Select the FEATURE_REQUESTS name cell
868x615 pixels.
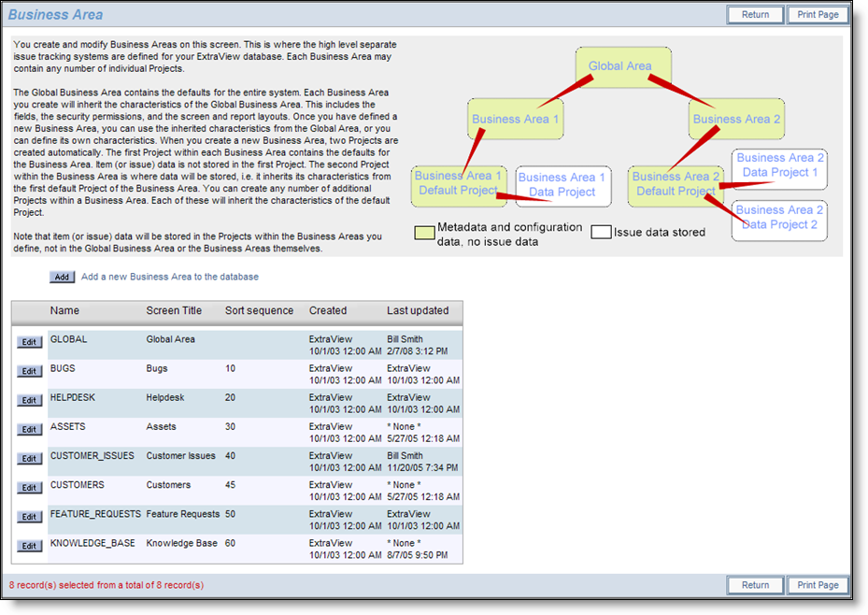[95, 514]
